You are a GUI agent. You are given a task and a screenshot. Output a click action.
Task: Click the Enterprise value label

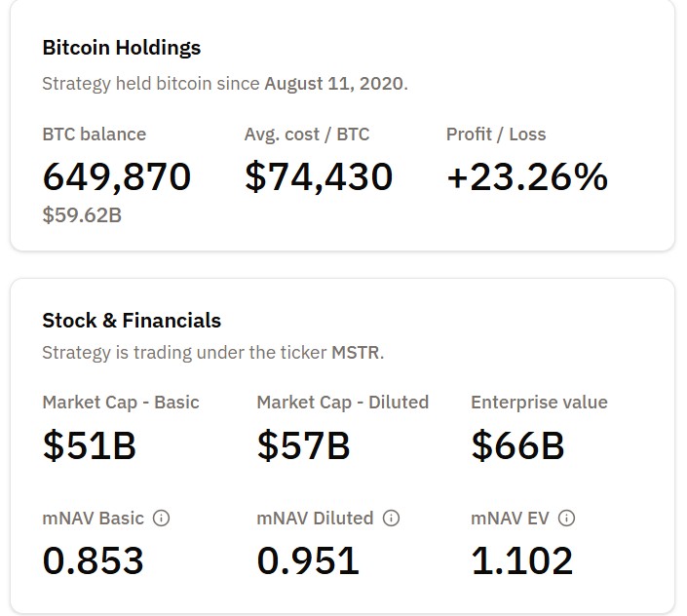click(539, 402)
